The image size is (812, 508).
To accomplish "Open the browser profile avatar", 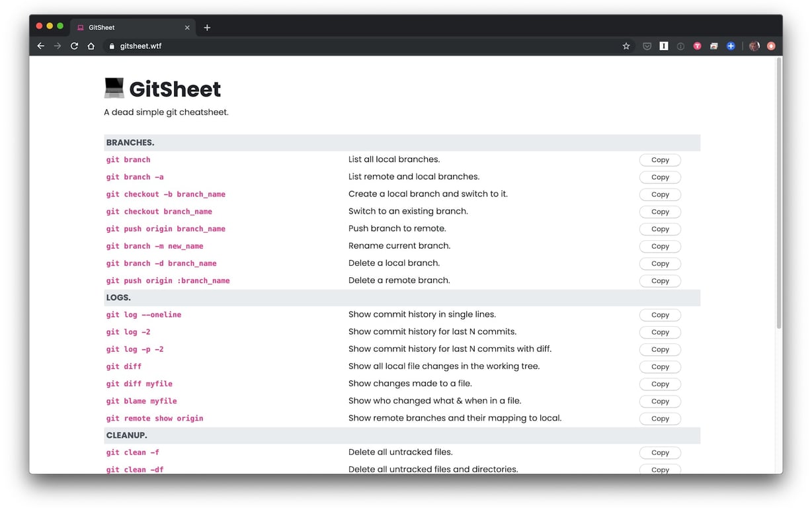I will click(x=754, y=46).
